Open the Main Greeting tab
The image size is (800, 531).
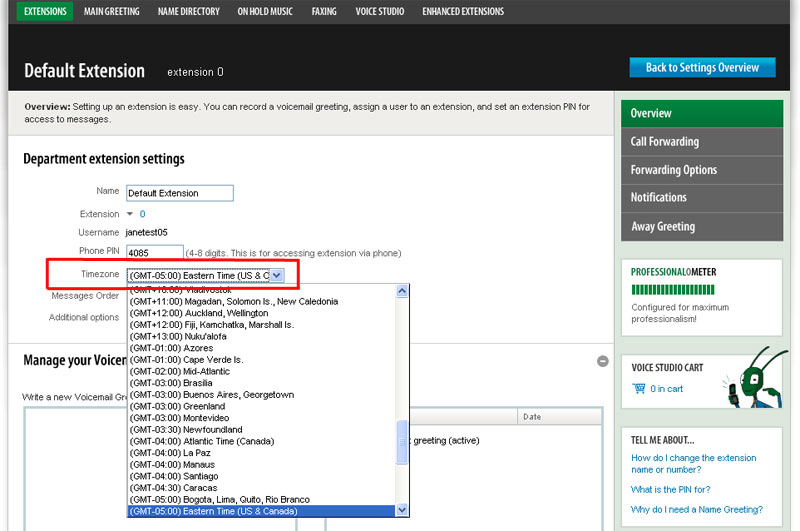point(112,11)
